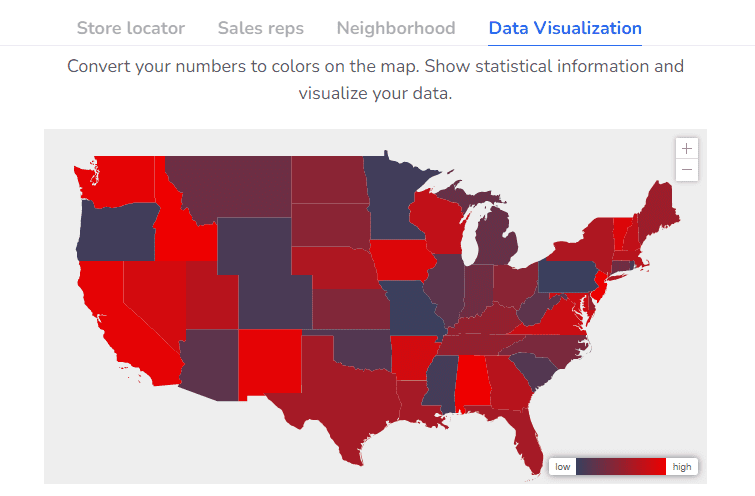Screen dimensions: 755x496
Task: Click the map zoom out minus icon
Action: (686, 170)
